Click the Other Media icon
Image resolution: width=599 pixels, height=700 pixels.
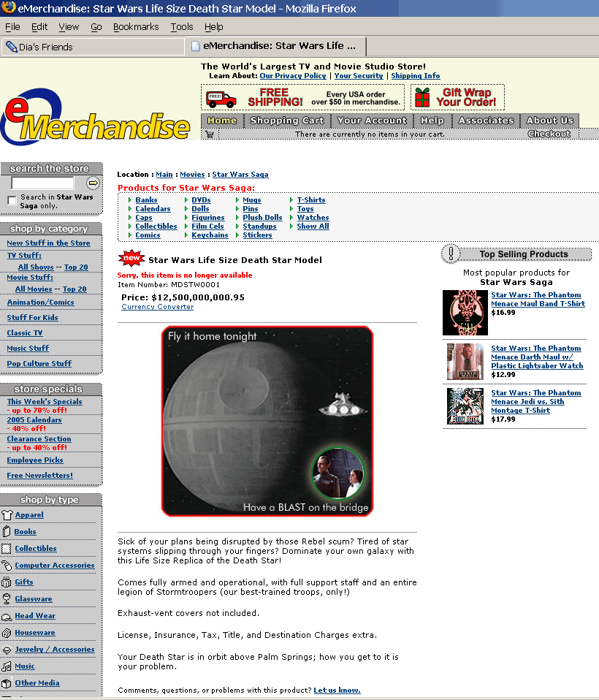tap(7, 683)
